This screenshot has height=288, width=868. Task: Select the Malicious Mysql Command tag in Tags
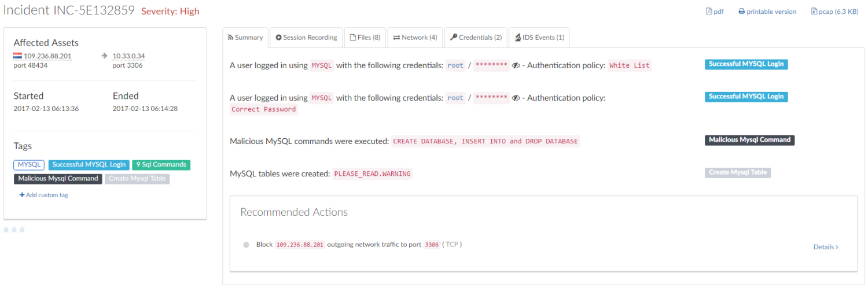coord(58,179)
